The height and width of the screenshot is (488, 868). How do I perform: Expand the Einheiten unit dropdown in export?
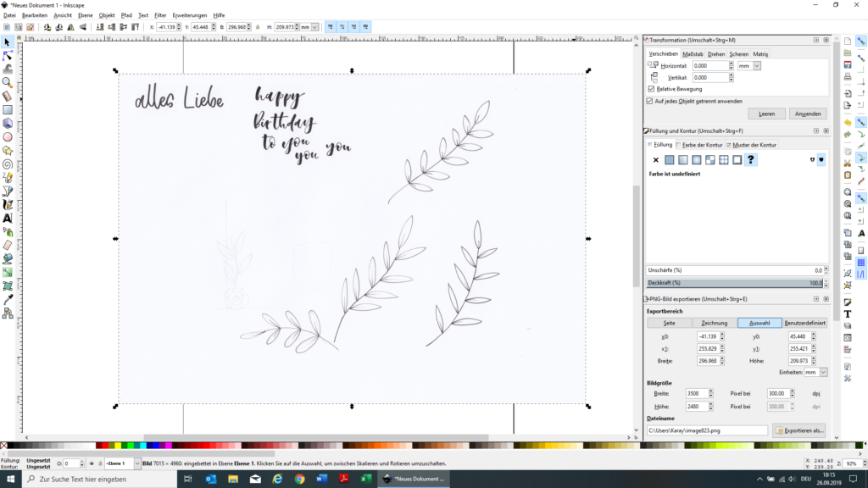coord(823,372)
